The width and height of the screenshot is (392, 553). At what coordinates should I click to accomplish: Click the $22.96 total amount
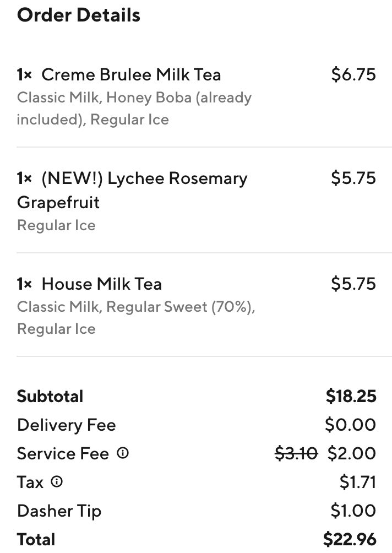click(351, 539)
